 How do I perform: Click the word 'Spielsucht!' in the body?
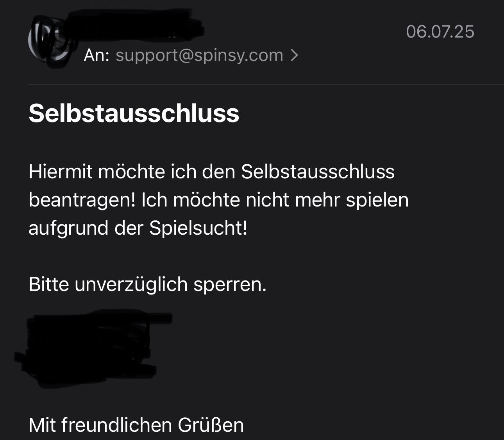coord(198,228)
